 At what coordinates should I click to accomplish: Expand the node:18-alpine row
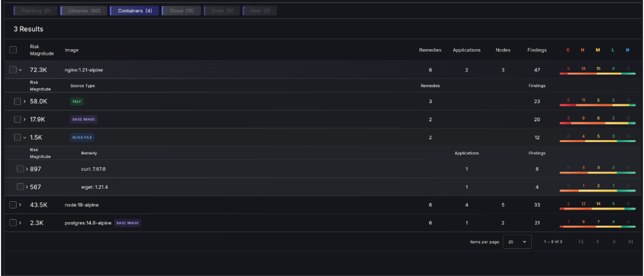20,205
